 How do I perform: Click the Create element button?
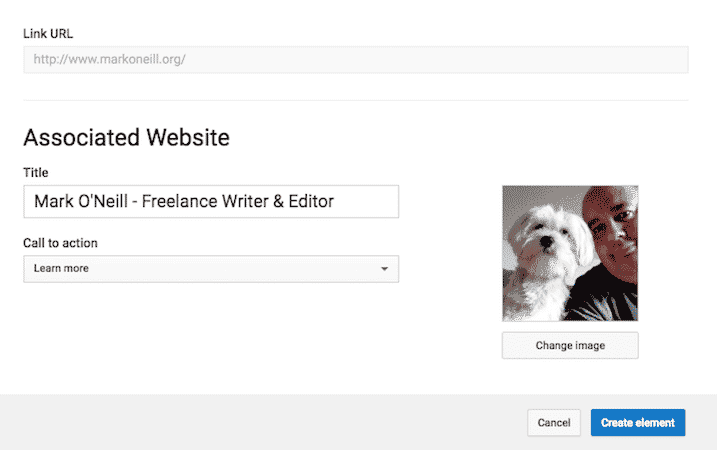(x=637, y=423)
